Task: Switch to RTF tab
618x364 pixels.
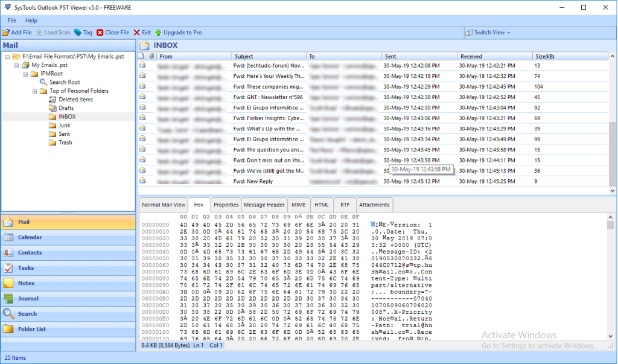Action: (345, 205)
